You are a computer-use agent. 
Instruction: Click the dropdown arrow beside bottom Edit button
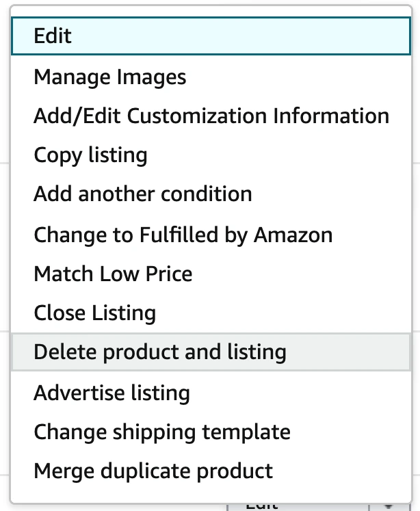tap(389, 506)
